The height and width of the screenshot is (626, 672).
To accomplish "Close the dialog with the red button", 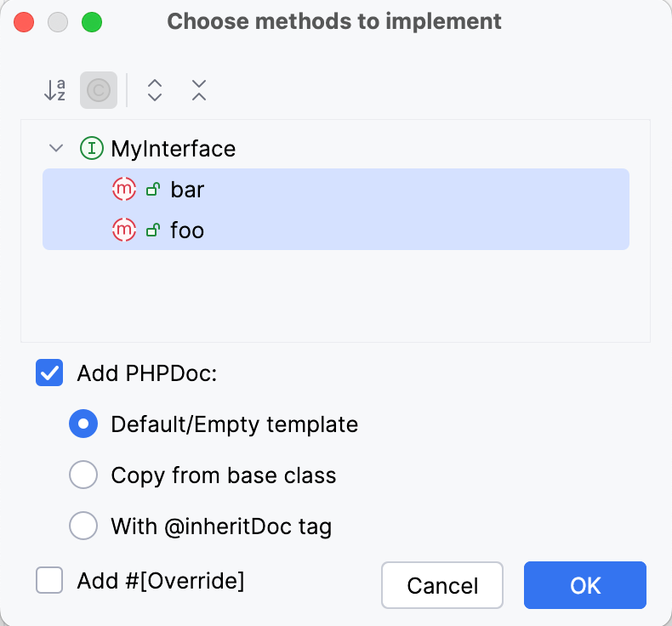I will (25, 21).
